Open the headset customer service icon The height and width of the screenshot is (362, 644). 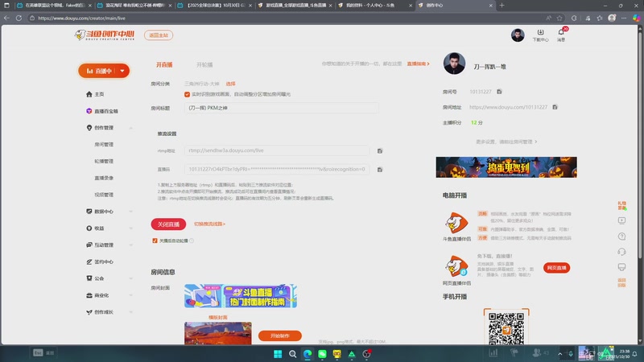click(x=621, y=252)
